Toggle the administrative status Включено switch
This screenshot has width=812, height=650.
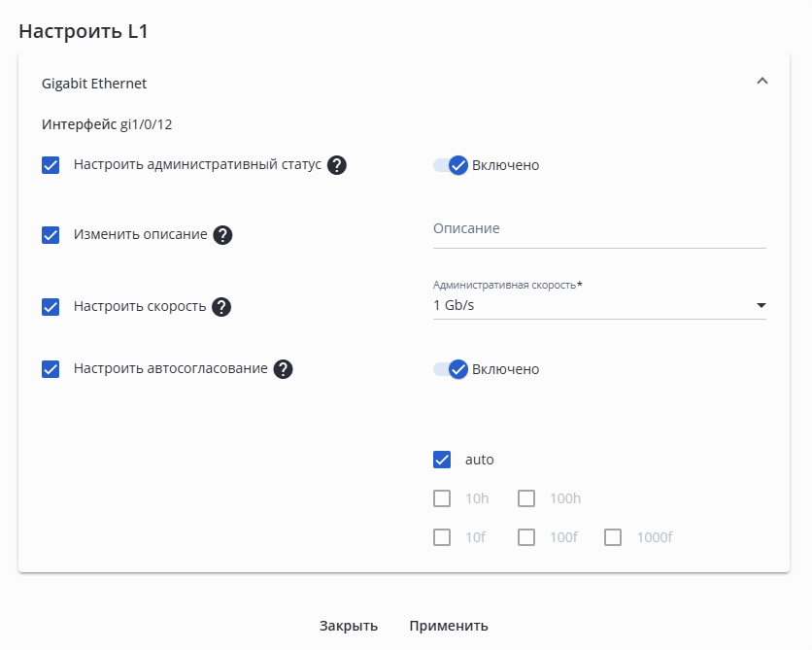(452, 165)
